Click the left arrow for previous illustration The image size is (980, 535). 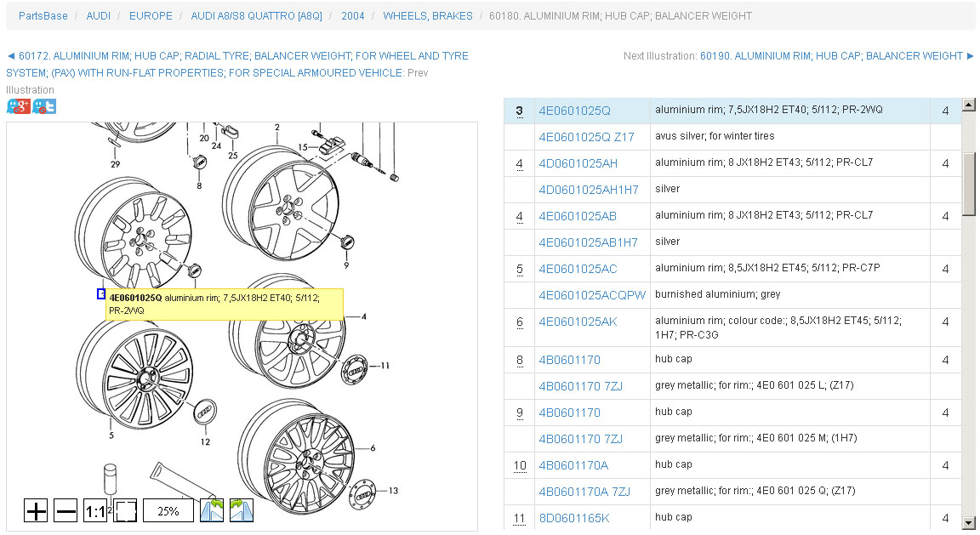point(10,56)
